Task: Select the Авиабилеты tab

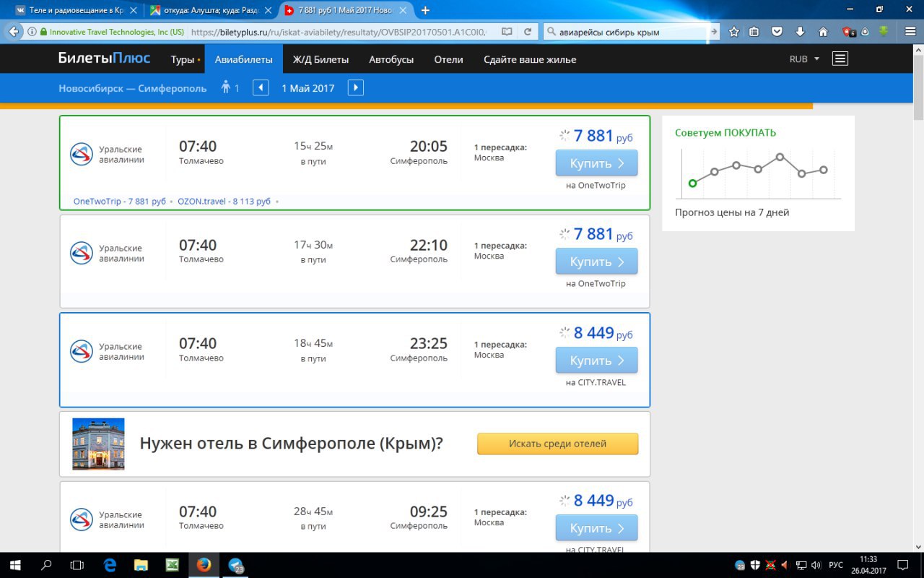Action: [x=244, y=59]
